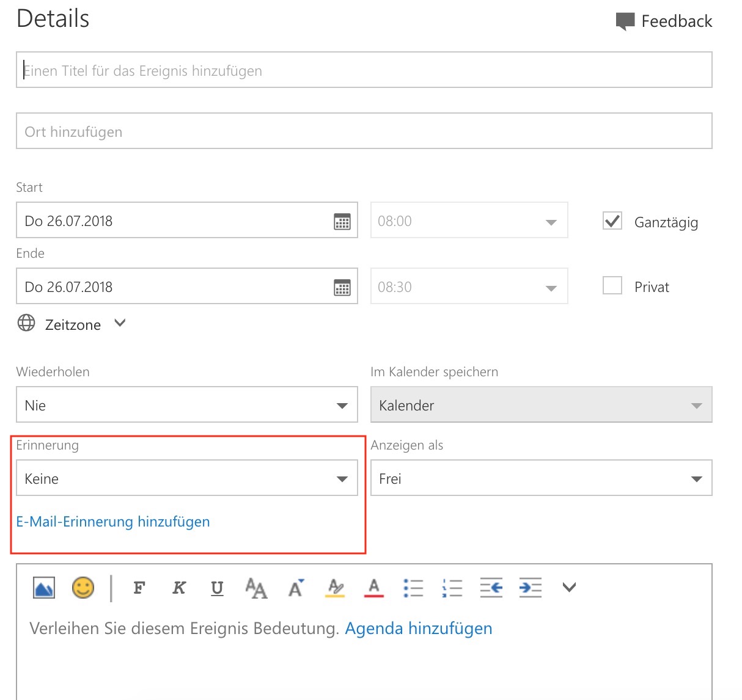Open the emoji picker in the editor
This screenshot has height=700, width=742.
pyautogui.click(x=83, y=588)
